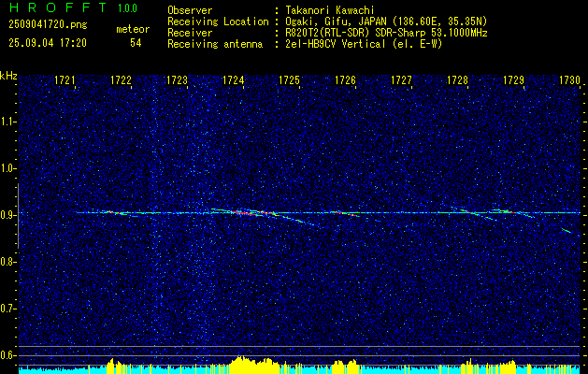588x374 pixels.
Task: Click the 0.9 kHz axis label
Action: coord(7,215)
